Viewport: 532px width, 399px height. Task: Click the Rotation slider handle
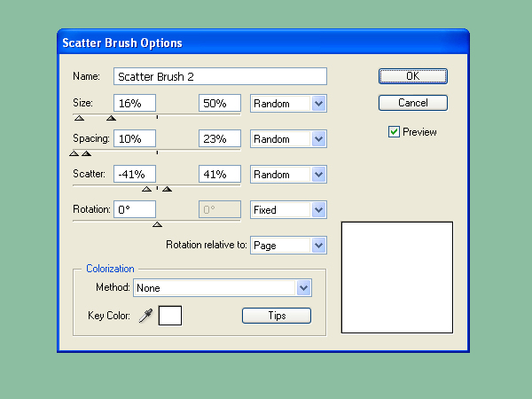[157, 224]
